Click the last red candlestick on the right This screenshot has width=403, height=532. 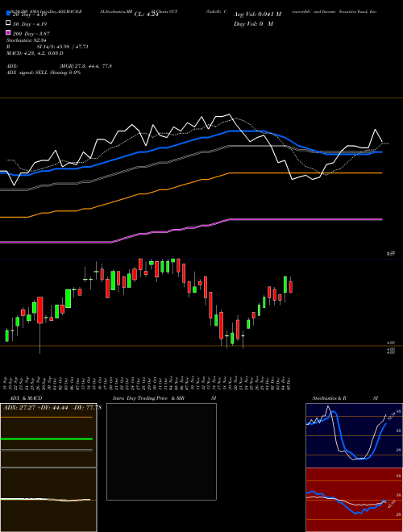point(291,287)
